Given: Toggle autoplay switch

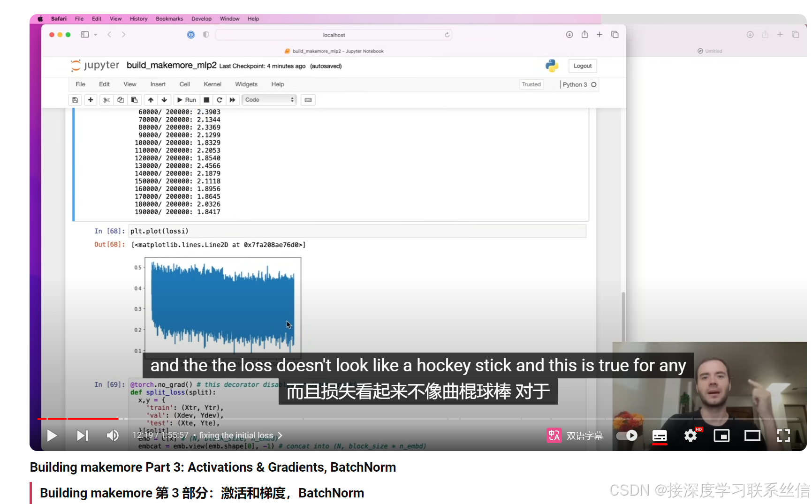Looking at the screenshot, I should (x=627, y=436).
